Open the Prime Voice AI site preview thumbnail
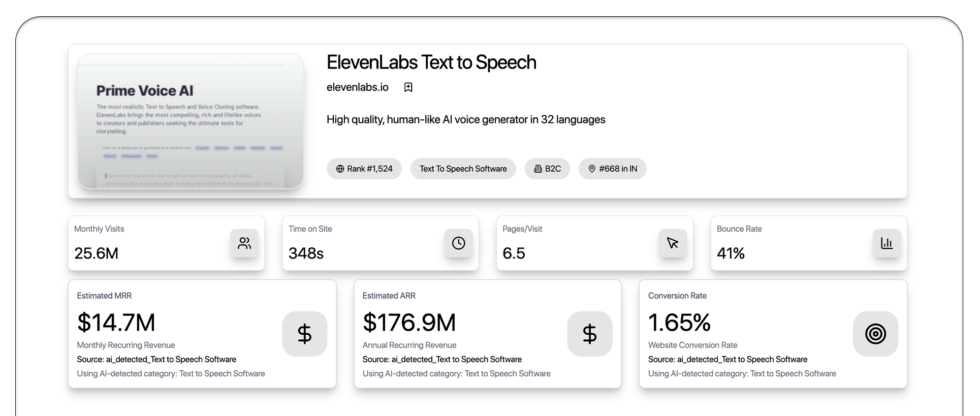Screen dimensions: 980x416 tap(191, 121)
